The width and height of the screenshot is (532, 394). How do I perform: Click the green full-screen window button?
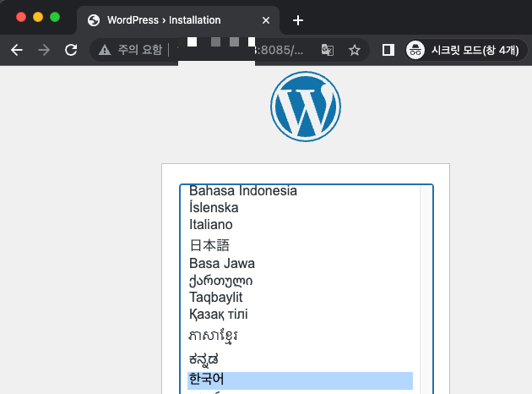(55, 17)
